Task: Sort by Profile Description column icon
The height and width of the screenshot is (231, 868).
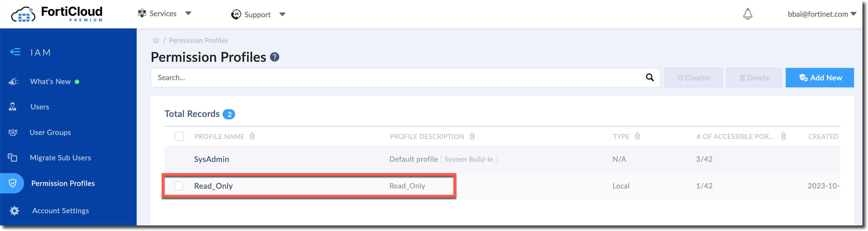Action: click(472, 136)
